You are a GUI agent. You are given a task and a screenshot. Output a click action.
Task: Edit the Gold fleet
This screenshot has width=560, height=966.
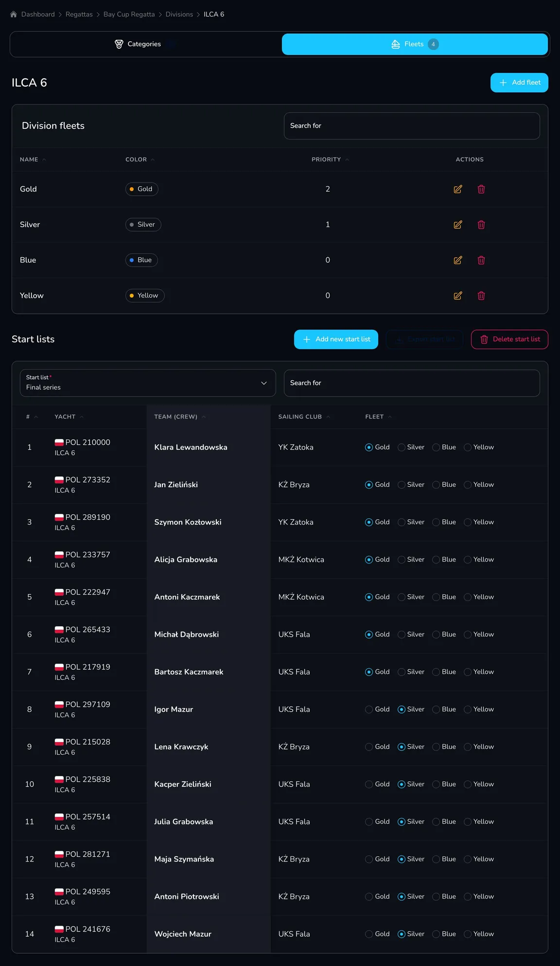tap(458, 189)
